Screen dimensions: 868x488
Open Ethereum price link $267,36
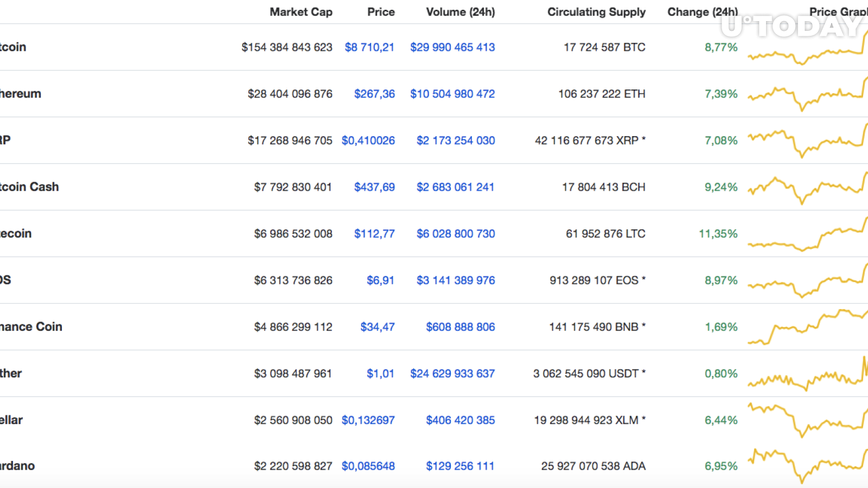coord(374,94)
